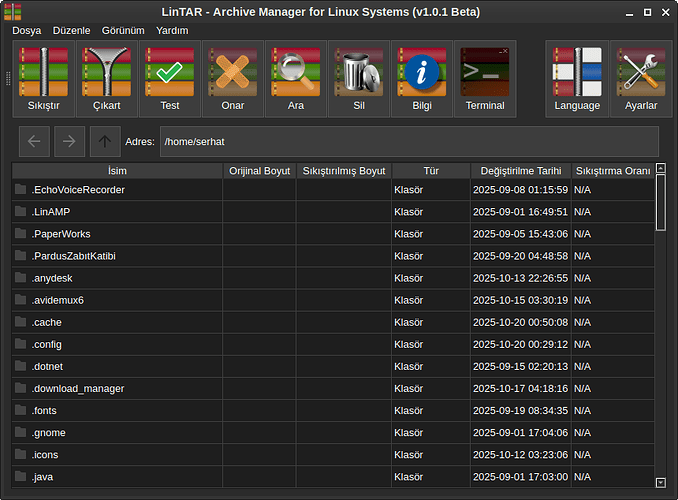Screen dimensions: 678x500
Task: Go back with the left arrow button
Action: pyautogui.click(x=34, y=141)
